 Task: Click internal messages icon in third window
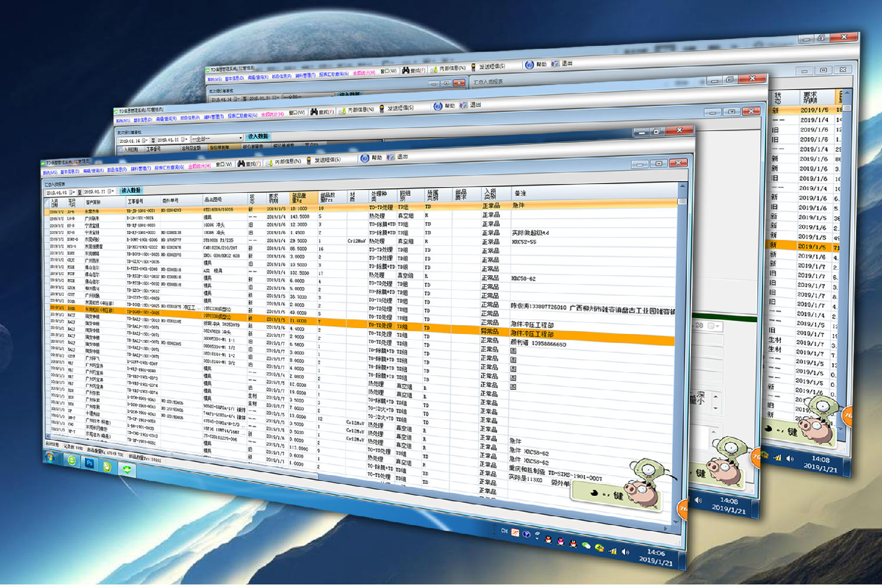click(434, 69)
